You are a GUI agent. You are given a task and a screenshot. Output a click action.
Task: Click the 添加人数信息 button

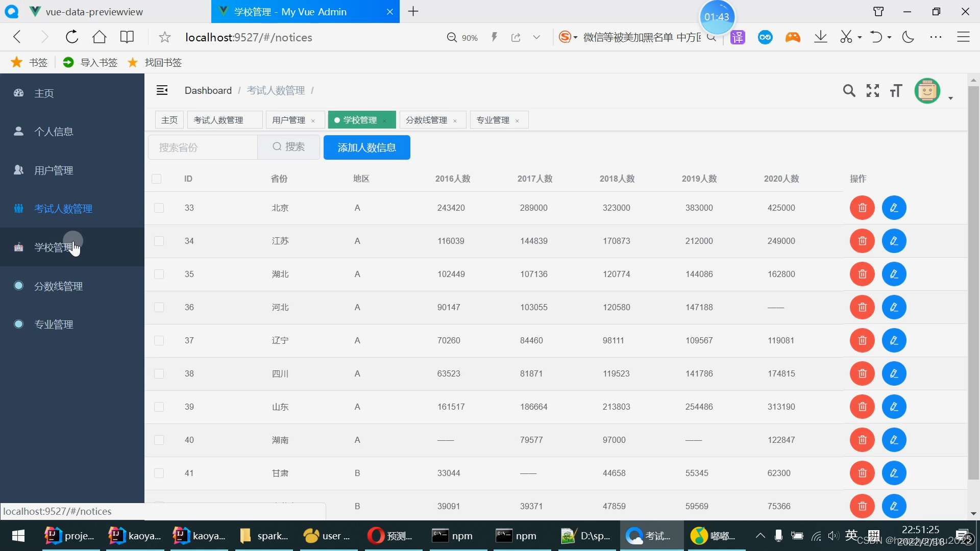pyautogui.click(x=366, y=147)
